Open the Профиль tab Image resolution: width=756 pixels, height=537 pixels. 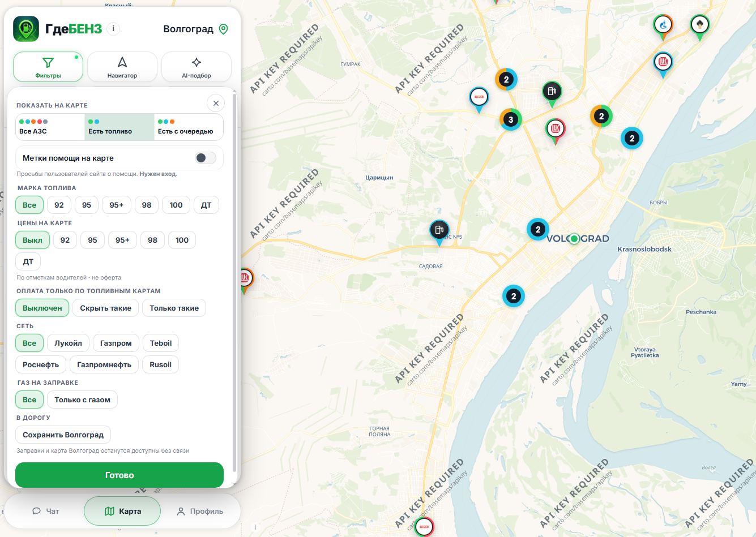click(x=200, y=511)
